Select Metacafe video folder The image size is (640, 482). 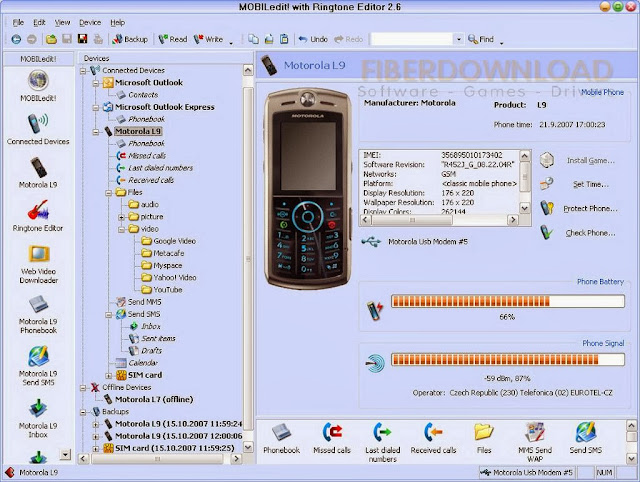pyautogui.click(x=169, y=253)
